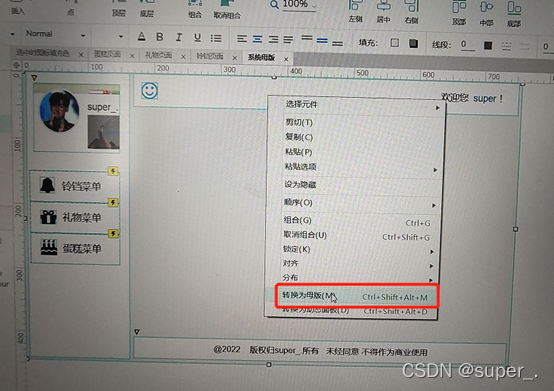Toggle underline formatting
Viewport: 554px width, 391px height.
click(197, 37)
